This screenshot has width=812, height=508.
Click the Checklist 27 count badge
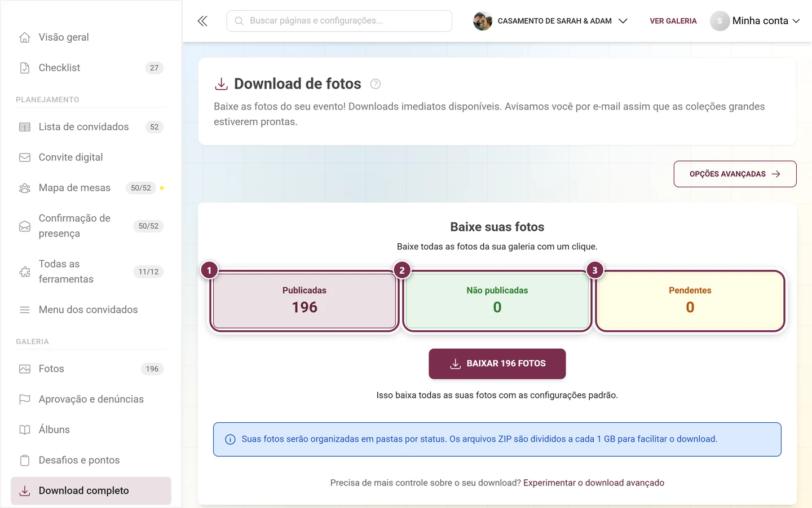coord(154,68)
